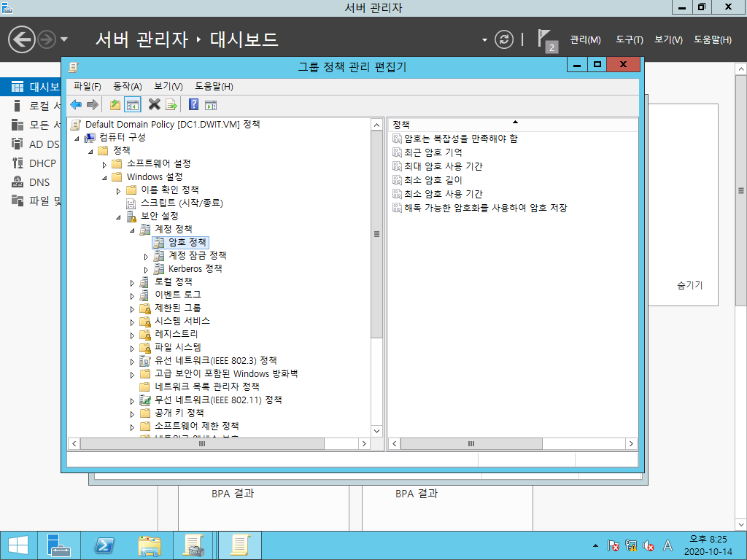Open the editor's 보기(V) menu
The image size is (747, 560).
[169, 86]
